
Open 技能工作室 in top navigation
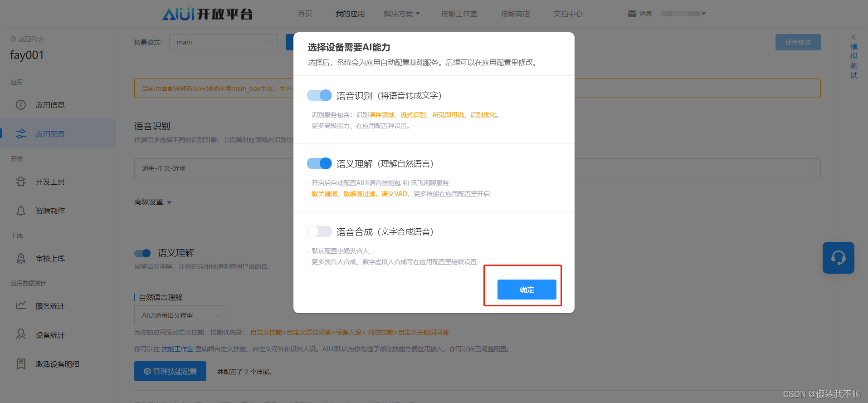pyautogui.click(x=459, y=14)
